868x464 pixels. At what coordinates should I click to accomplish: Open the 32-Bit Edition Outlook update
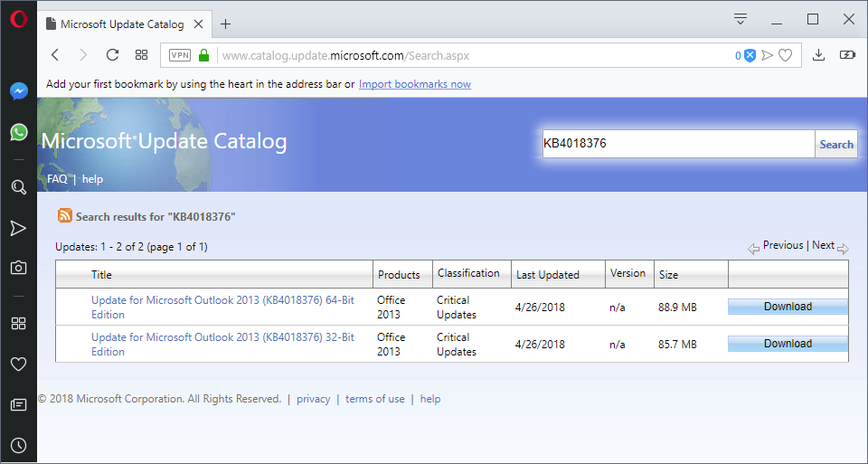coord(222,344)
